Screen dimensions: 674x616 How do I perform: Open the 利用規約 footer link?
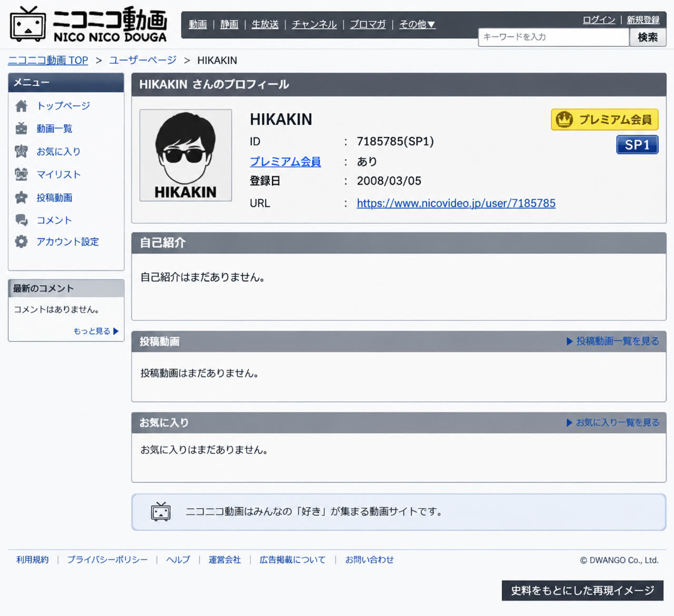point(32,560)
